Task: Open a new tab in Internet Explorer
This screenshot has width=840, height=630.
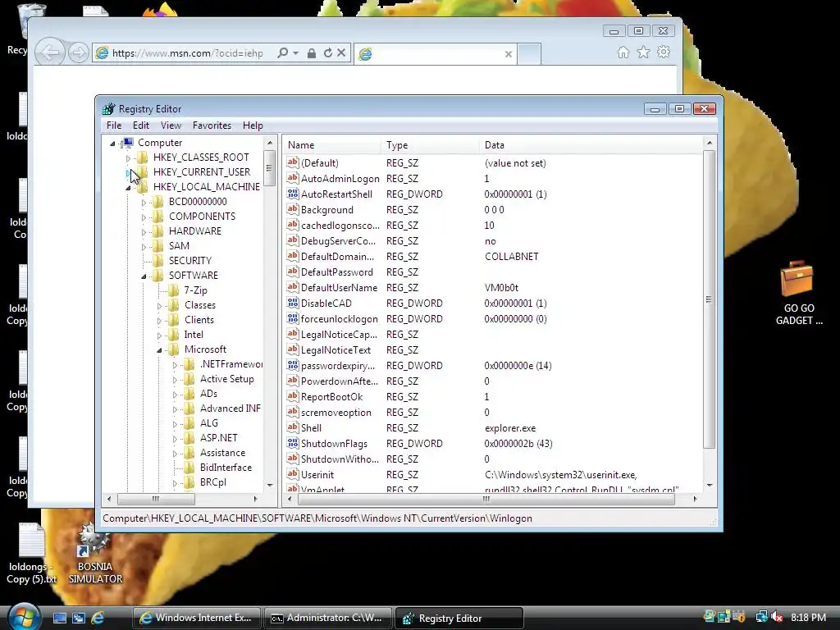Action: 529,54
